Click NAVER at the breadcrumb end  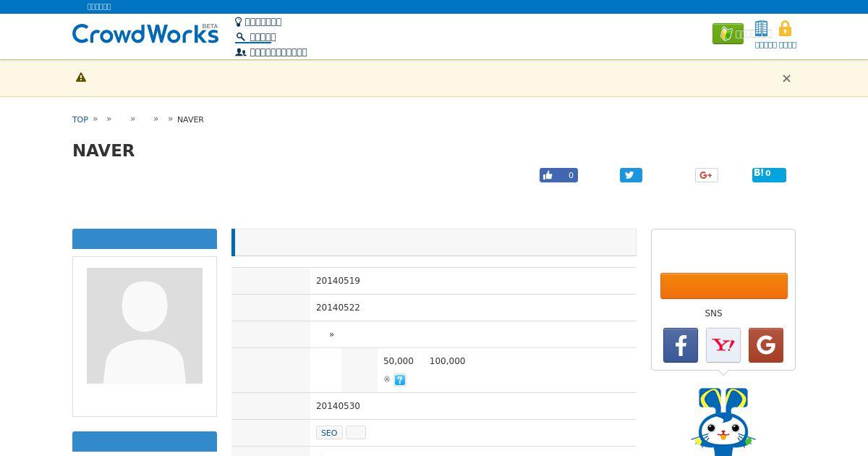click(190, 119)
